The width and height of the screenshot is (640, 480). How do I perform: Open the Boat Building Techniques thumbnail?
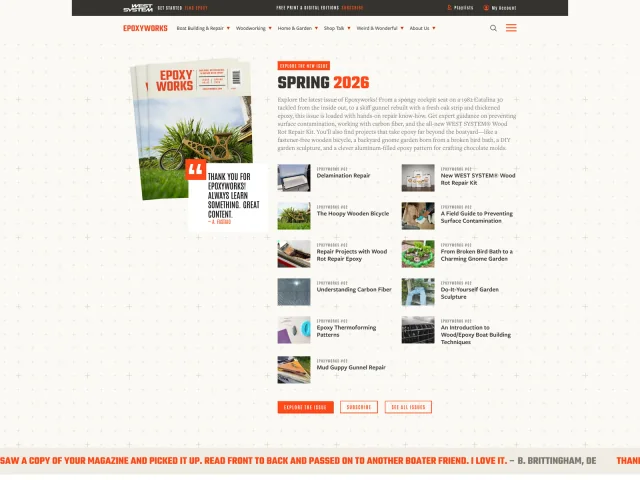pyautogui.click(x=418, y=330)
